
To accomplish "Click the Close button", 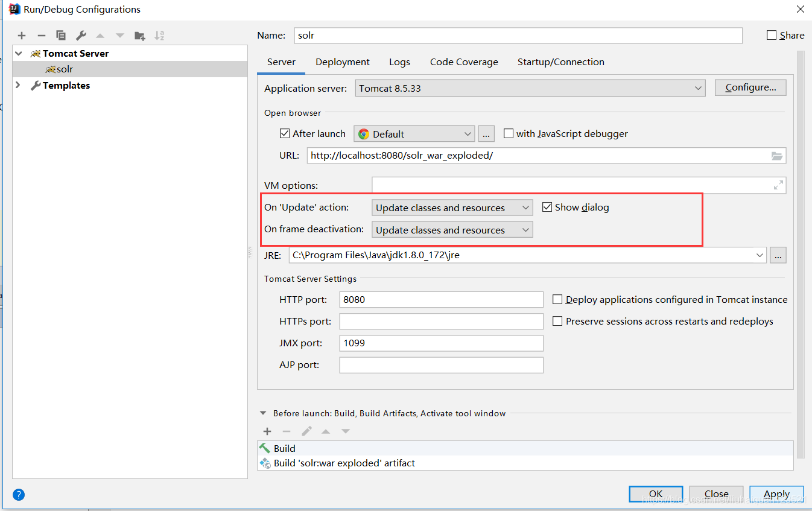I will 716,494.
